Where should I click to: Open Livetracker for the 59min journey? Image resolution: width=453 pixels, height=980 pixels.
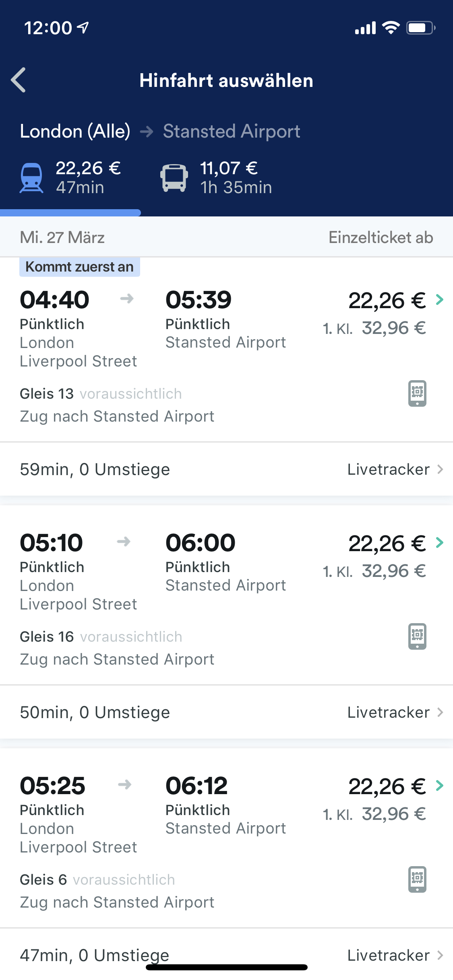click(x=395, y=469)
